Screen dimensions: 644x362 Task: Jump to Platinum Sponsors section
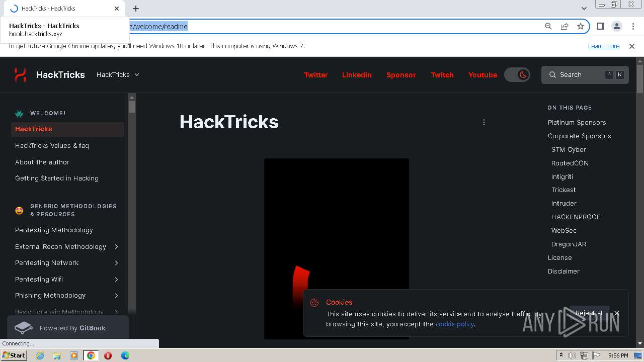pyautogui.click(x=577, y=123)
